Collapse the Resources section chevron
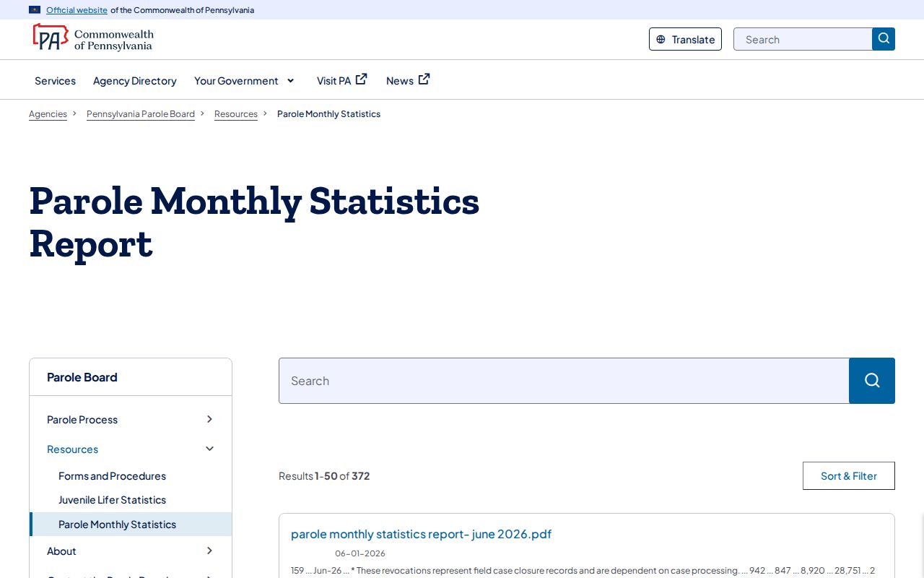This screenshot has height=578, width=924. [209, 449]
